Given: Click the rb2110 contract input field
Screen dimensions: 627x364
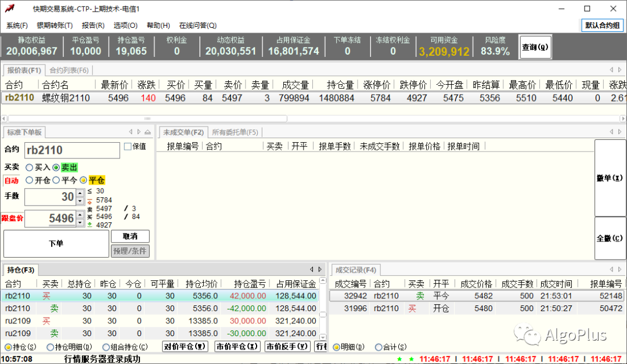Looking at the screenshot, I should [71, 150].
